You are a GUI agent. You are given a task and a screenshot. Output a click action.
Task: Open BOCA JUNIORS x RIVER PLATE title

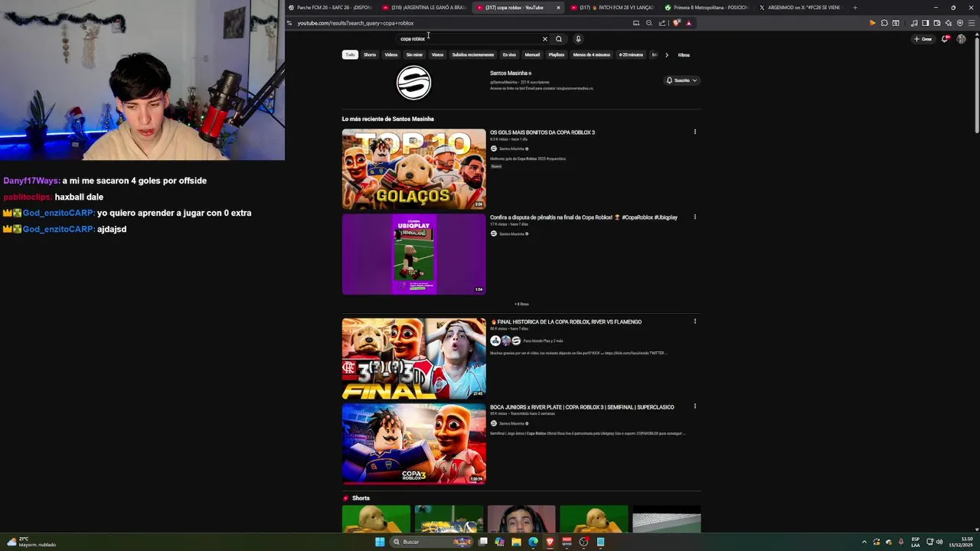(582, 407)
